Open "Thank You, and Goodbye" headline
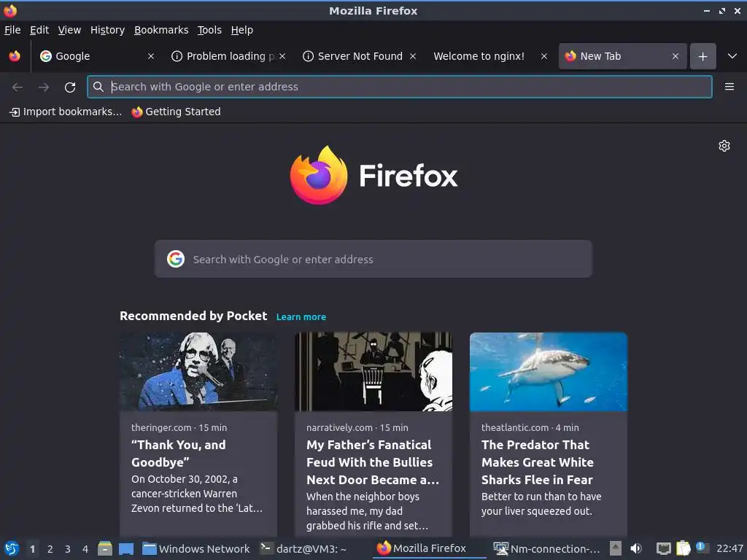This screenshot has width=747, height=560. click(x=179, y=454)
